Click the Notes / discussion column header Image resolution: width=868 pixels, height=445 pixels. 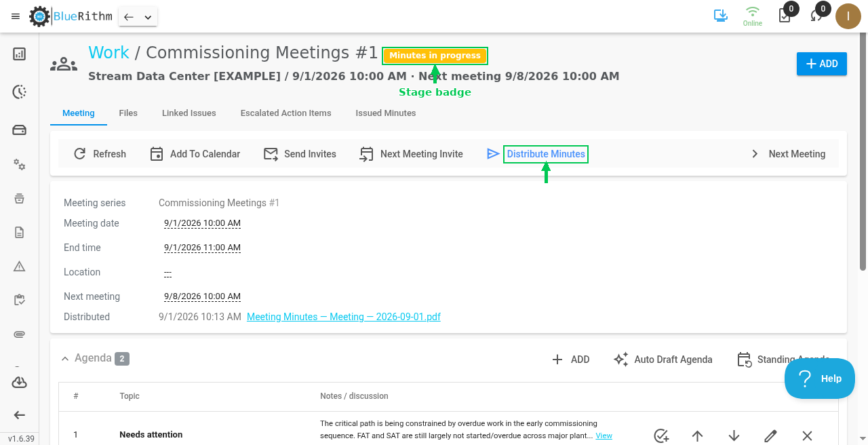tap(354, 396)
